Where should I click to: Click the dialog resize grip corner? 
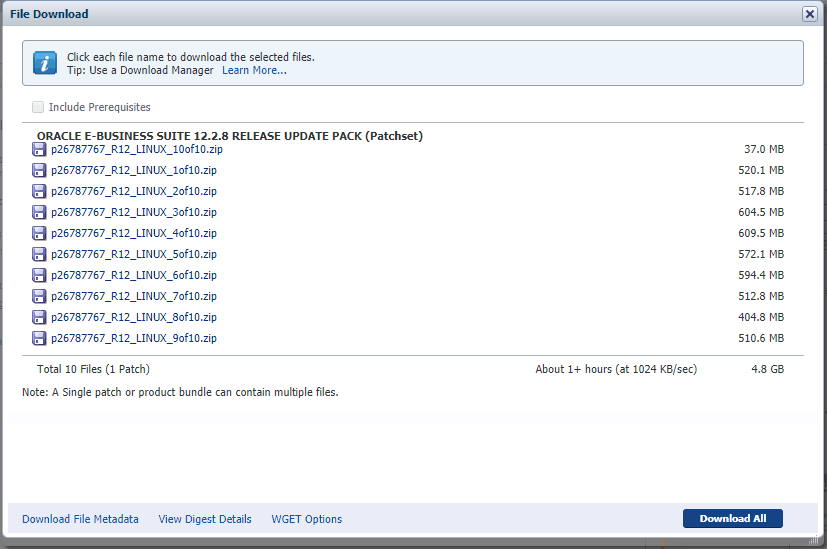(816, 540)
